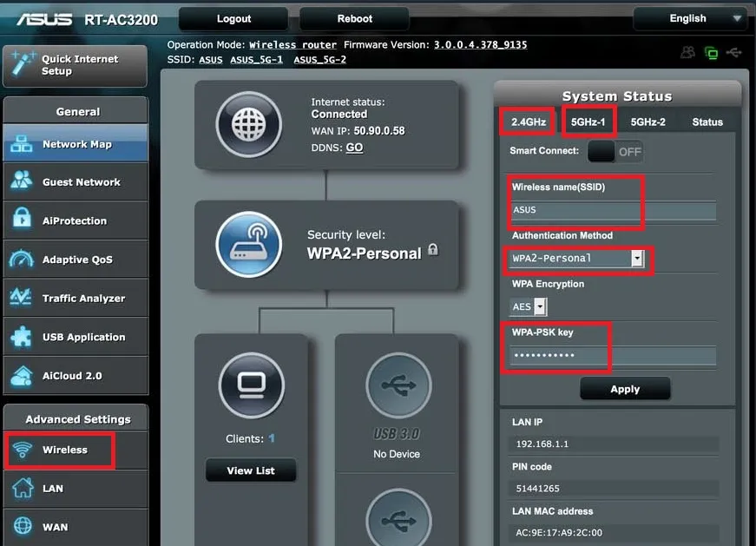Click the ASUS logo
This screenshot has width=756, height=546.
(44, 19)
